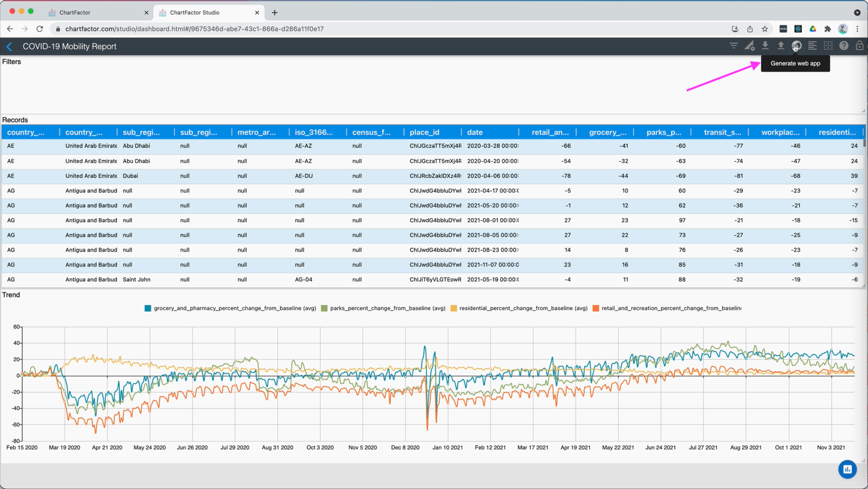Go back using the blue chevron arrow
Viewport: 868px width, 489px height.
point(9,47)
